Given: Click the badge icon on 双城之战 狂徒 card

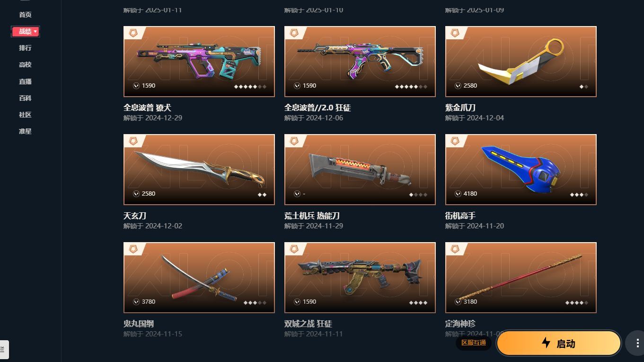Looking at the screenshot, I should [x=294, y=249].
